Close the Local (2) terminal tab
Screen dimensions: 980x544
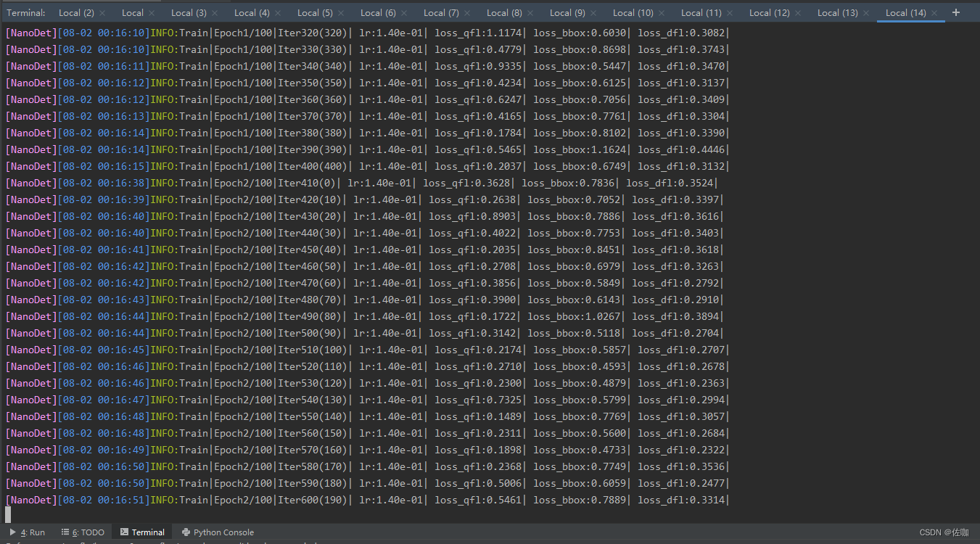(x=102, y=13)
